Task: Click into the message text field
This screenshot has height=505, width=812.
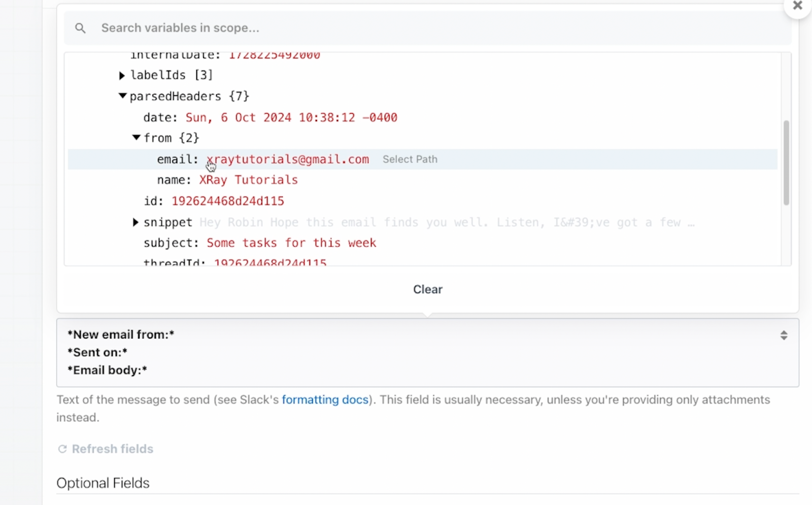Action: point(427,353)
